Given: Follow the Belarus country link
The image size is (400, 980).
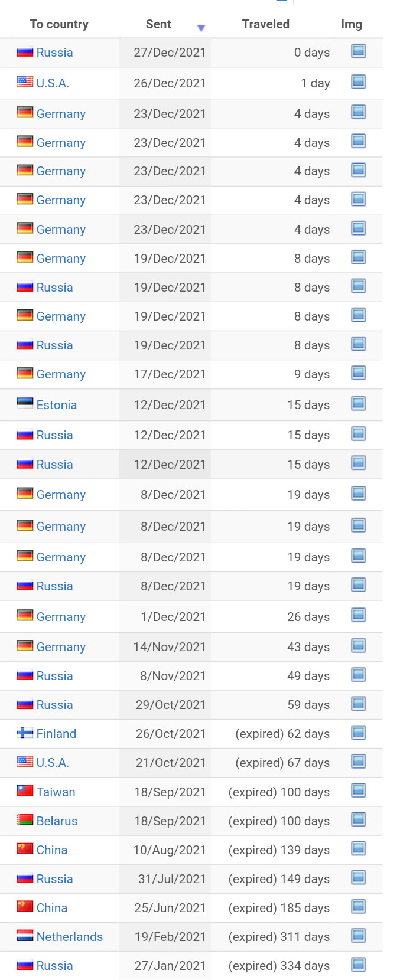Looking at the screenshot, I should (x=57, y=821).
